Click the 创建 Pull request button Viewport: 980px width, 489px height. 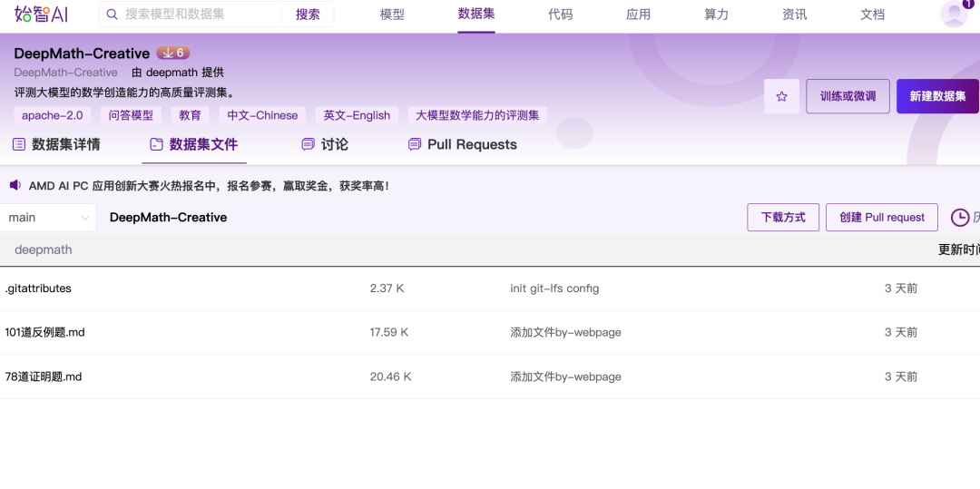[x=882, y=218]
